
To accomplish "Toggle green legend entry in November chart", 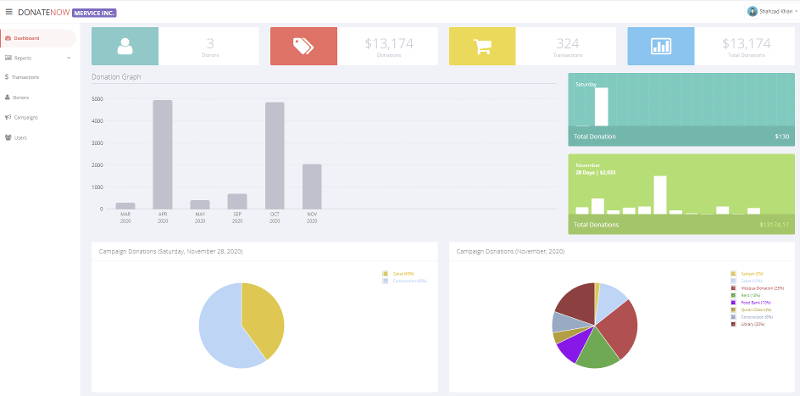I will click(746, 295).
